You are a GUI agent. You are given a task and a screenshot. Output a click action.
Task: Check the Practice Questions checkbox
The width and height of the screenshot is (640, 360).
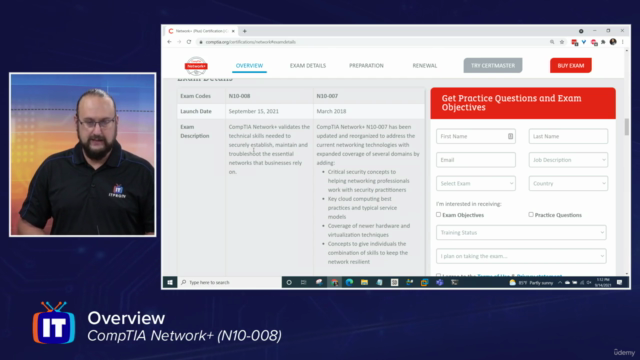click(531, 214)
